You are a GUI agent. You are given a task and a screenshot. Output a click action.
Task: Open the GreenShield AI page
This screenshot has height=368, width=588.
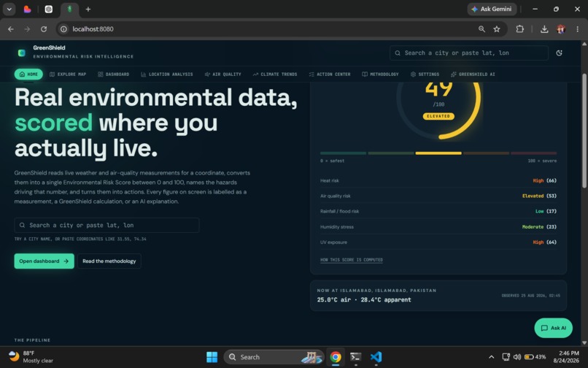[473, 74]
